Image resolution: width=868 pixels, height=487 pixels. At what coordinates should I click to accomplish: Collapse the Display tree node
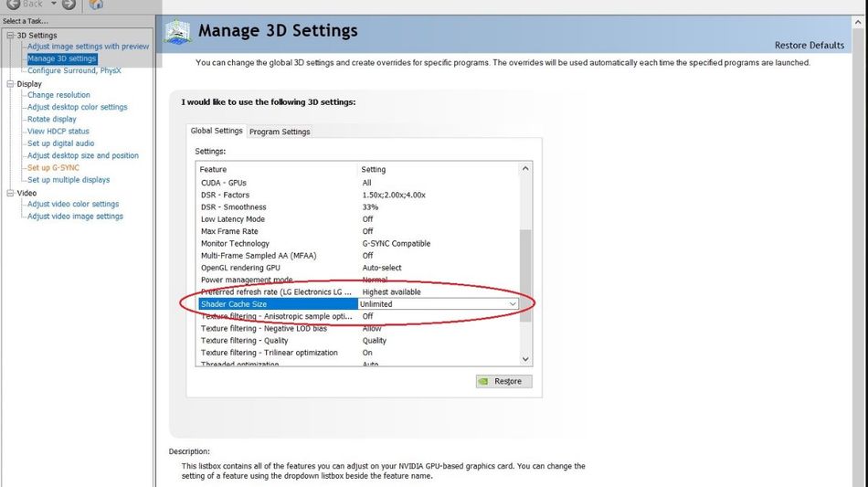coord(10,83)
